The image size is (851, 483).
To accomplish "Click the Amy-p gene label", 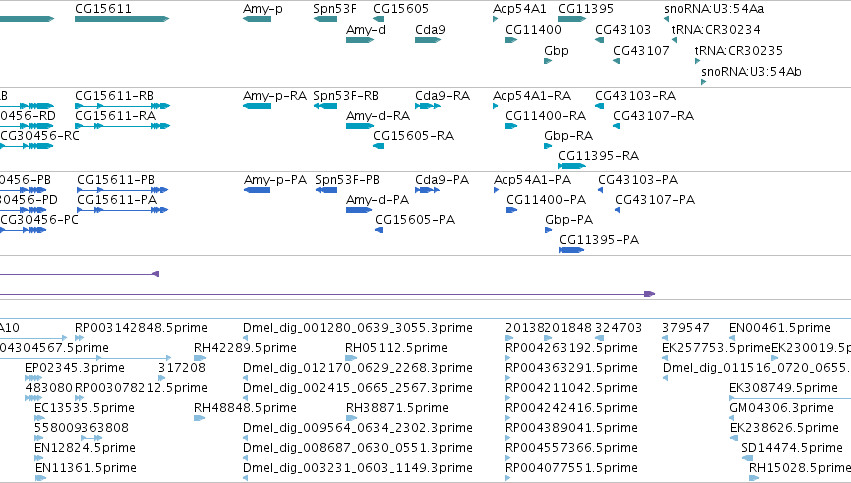I will tap(263, 9).
